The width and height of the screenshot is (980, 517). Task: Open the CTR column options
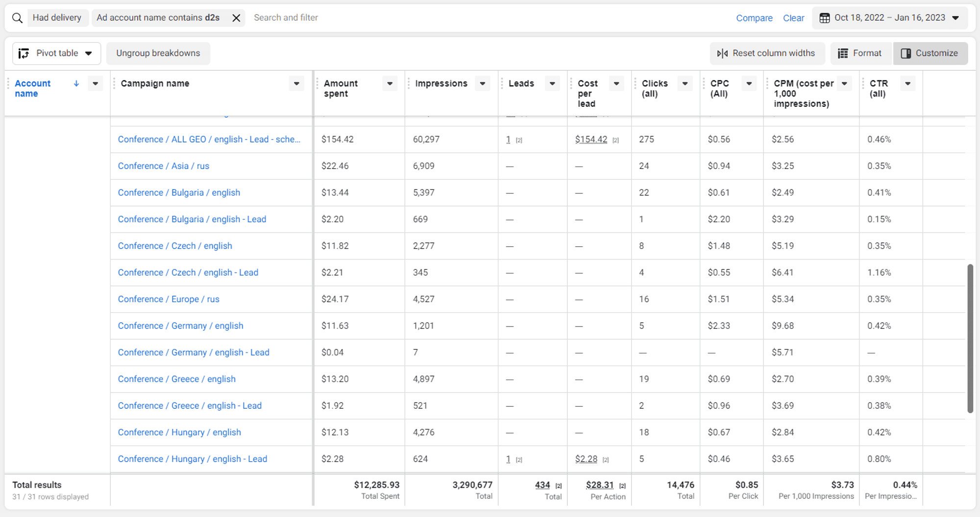(x=907, y=83)
